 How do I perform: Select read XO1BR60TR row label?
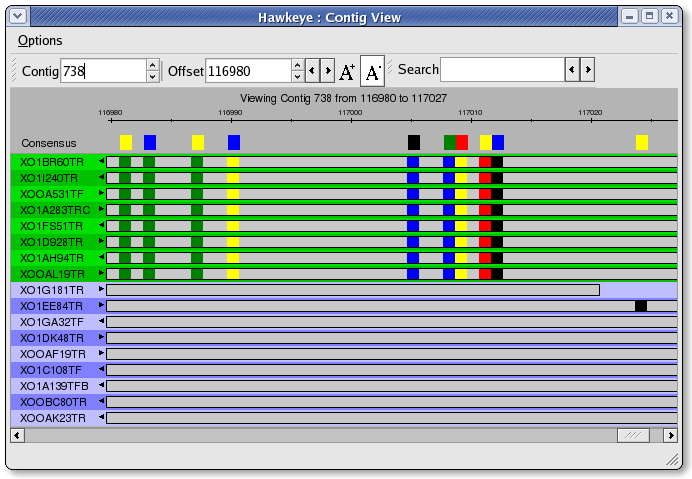(x=52, y=162)
